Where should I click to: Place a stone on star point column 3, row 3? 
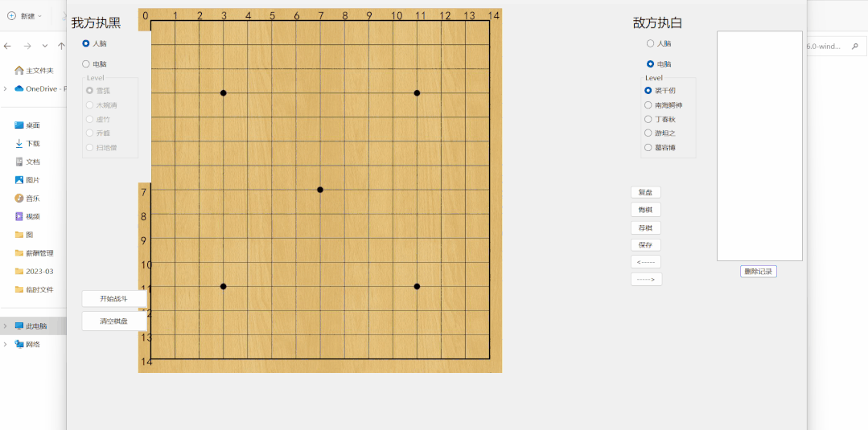pos(223,93)
